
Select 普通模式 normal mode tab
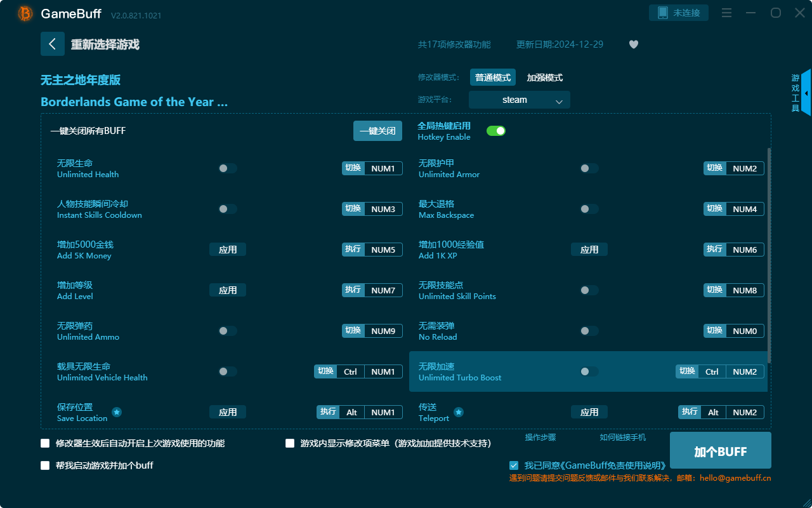493,77
